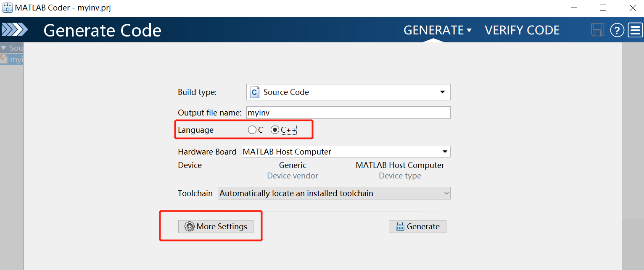Select the C++ language radio button

[275, 130]
